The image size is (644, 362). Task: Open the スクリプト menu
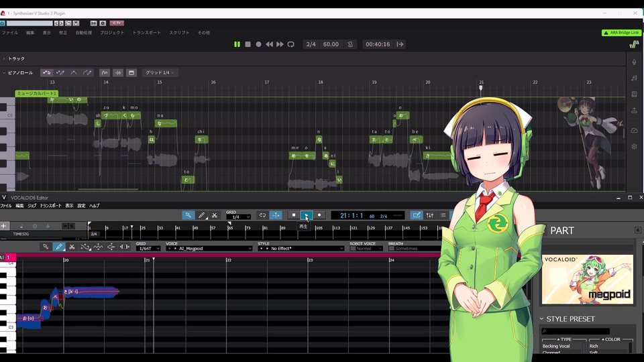[x=179, y=33]
